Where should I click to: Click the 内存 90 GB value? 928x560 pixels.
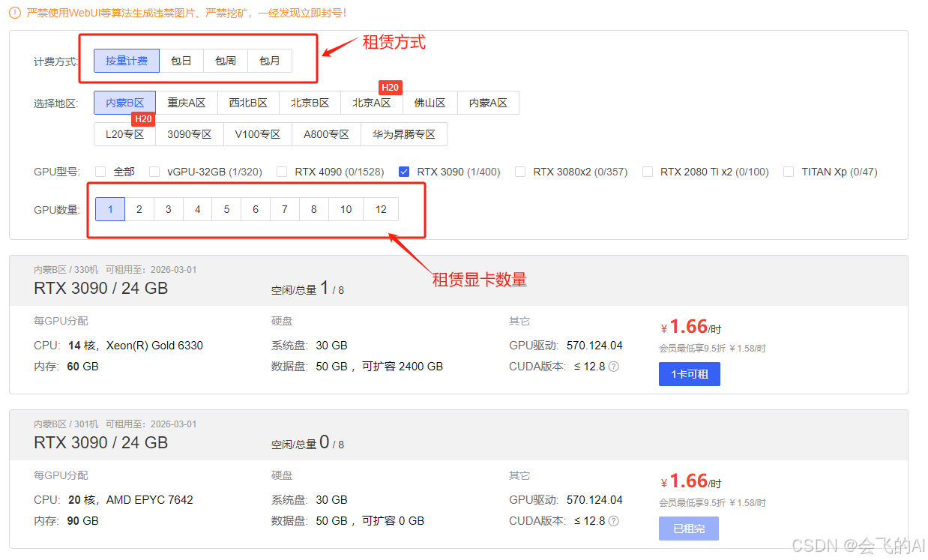click(83, 521)
